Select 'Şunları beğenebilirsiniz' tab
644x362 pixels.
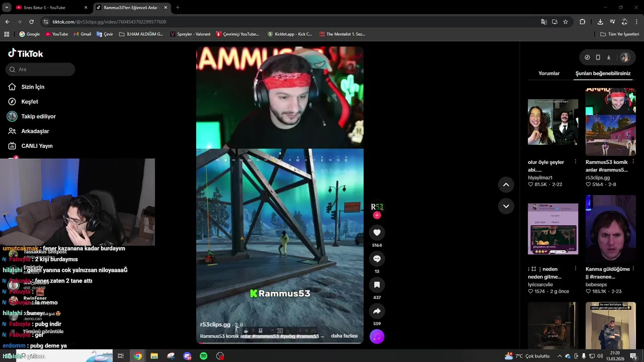pyautogui.click(x=603, y=73)
